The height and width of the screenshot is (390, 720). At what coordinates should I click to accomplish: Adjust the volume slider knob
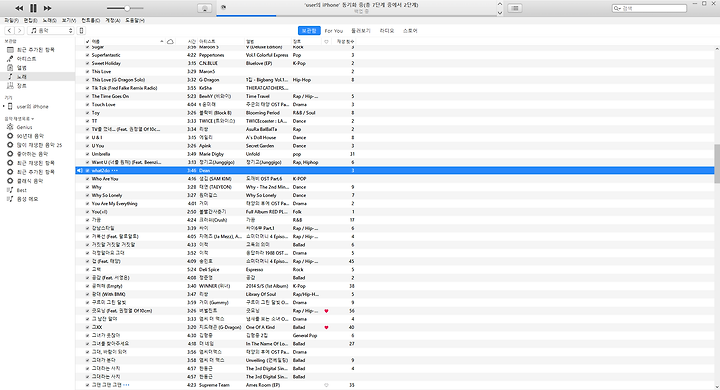click(x=127, y=8)
